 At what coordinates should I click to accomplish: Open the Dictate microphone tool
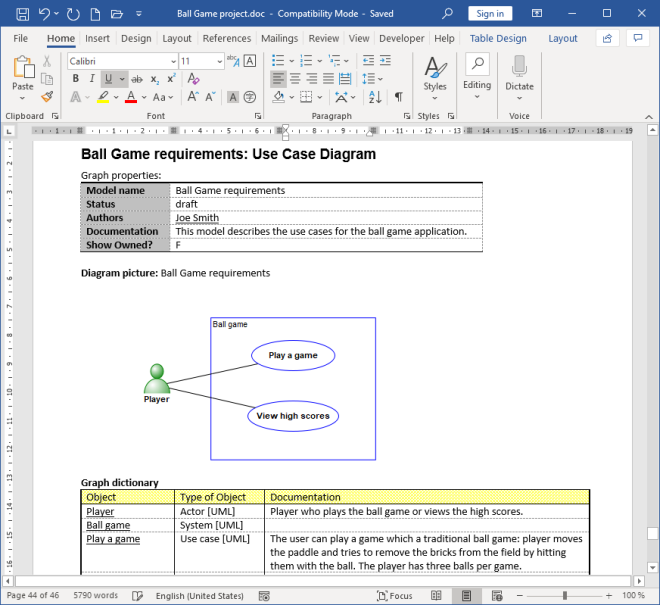click(x=519, y=74)
